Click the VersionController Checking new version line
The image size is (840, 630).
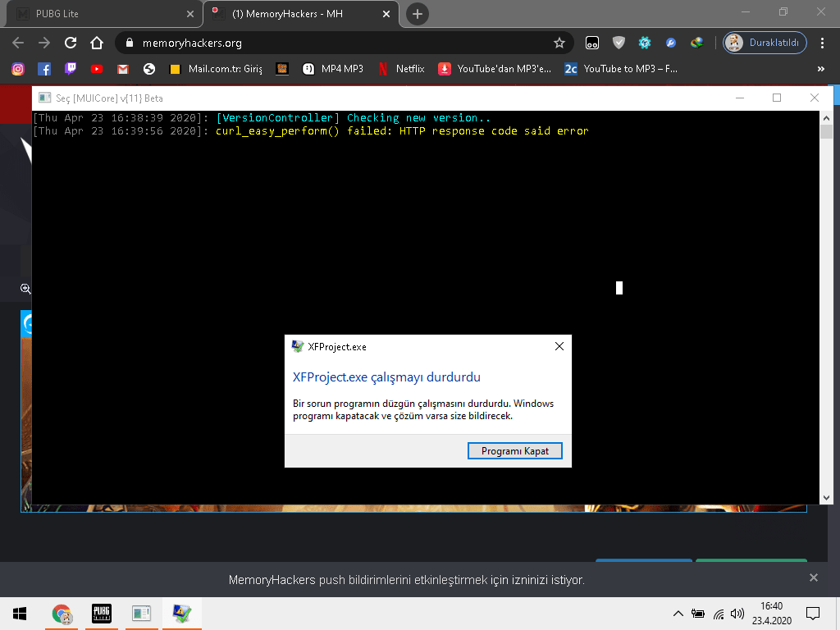click(x=262, y=118)
